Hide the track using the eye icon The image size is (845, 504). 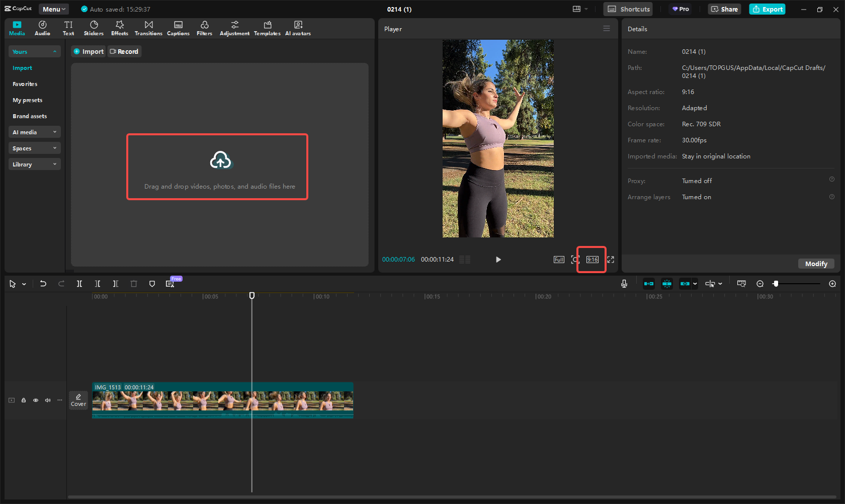point(36,400)
